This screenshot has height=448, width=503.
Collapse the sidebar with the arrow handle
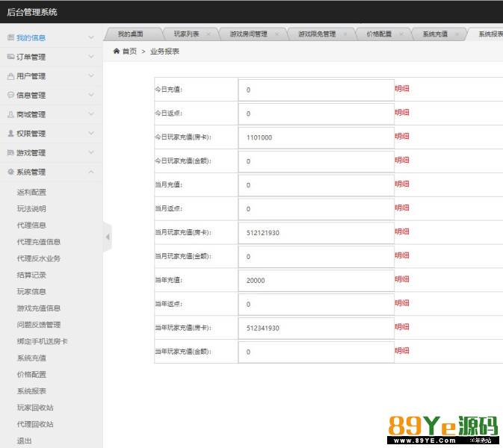tap(108, 237)
